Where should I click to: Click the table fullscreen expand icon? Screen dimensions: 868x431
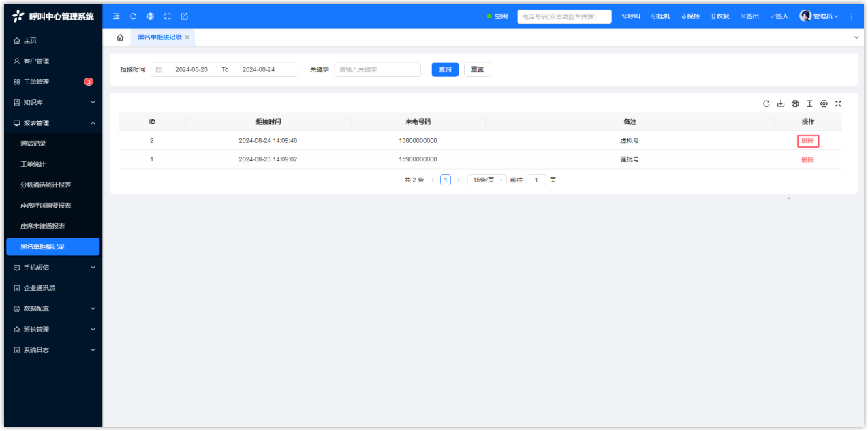(x=838, y=103)
